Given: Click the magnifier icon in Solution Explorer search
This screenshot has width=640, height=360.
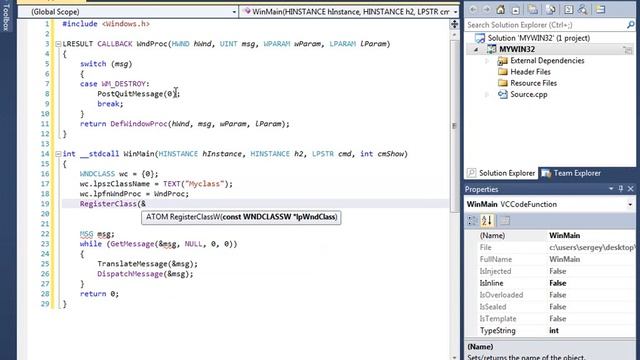Looking at the screenshot, I should coord(631,25).
